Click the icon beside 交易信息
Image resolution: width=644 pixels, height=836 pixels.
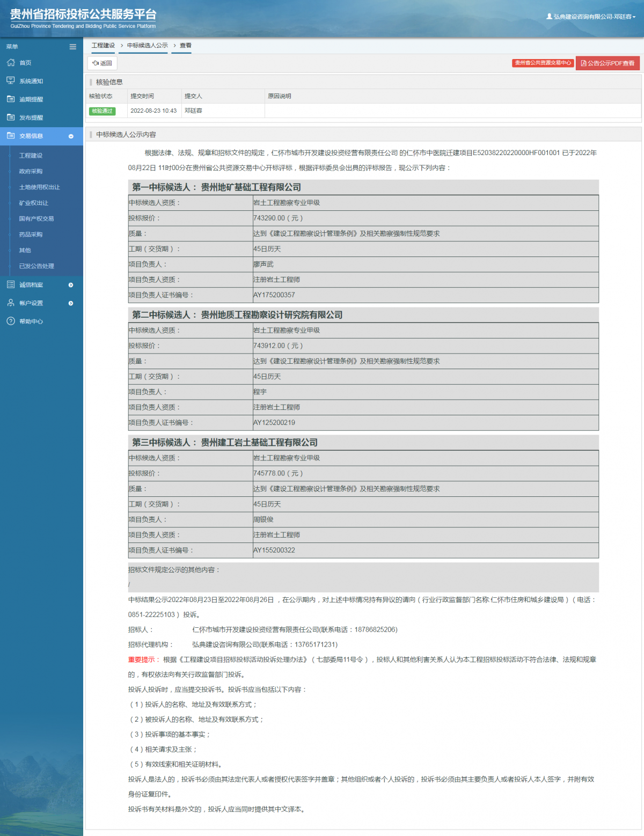(x=11, y=136)
